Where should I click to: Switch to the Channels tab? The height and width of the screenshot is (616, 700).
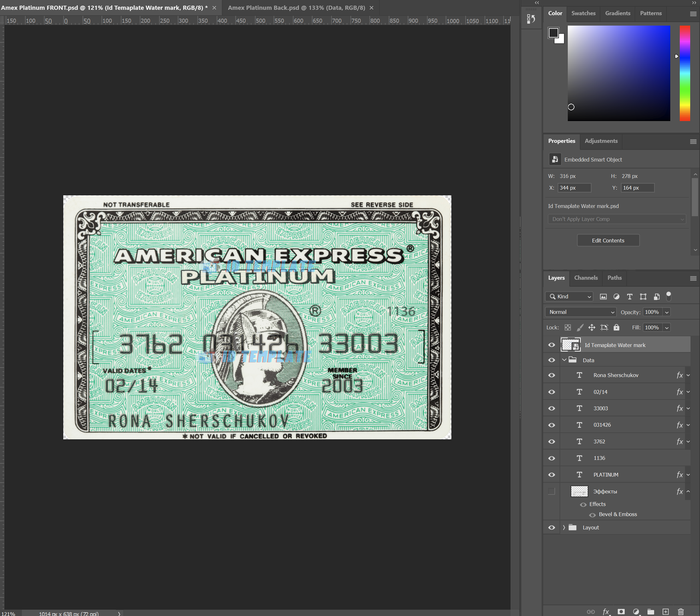point(585,278)
